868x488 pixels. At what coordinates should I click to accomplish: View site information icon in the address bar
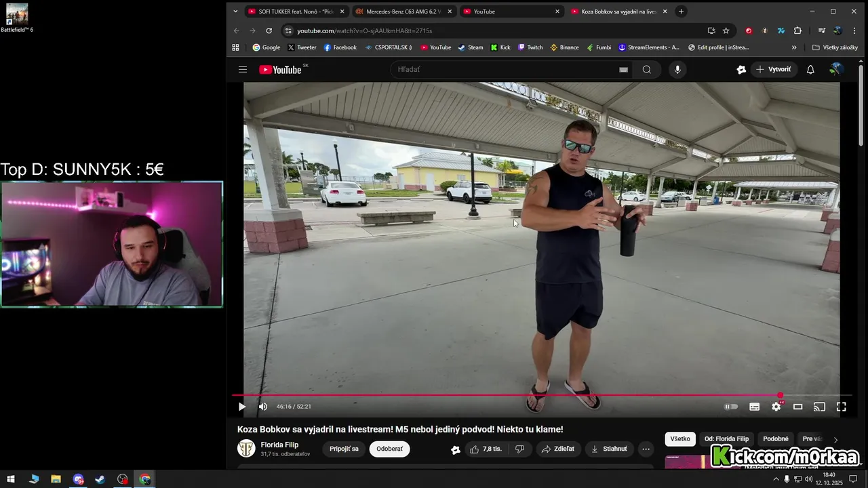click(288, 30)
